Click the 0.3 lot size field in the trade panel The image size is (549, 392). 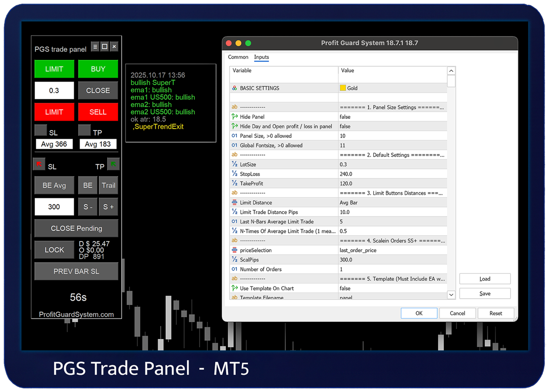54,91
